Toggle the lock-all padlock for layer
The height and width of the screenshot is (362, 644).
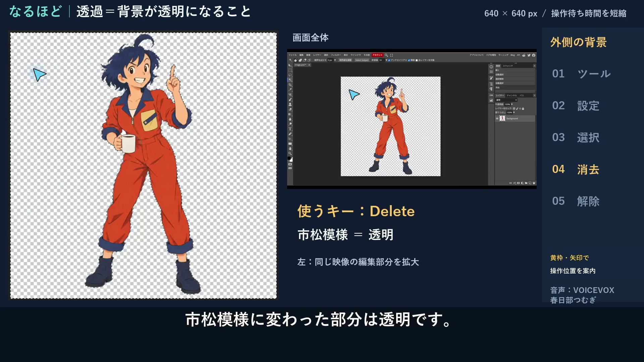523,109
